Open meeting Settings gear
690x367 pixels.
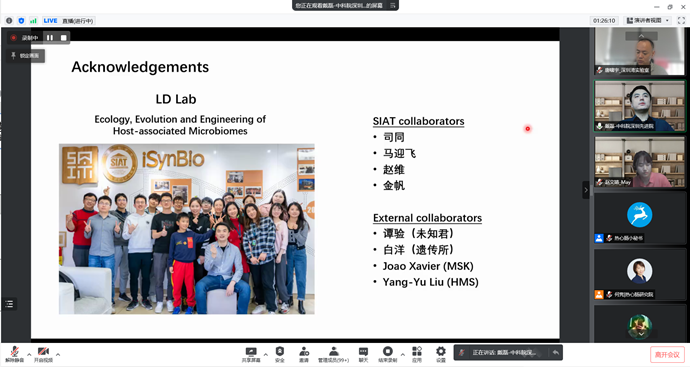(440, 354)
